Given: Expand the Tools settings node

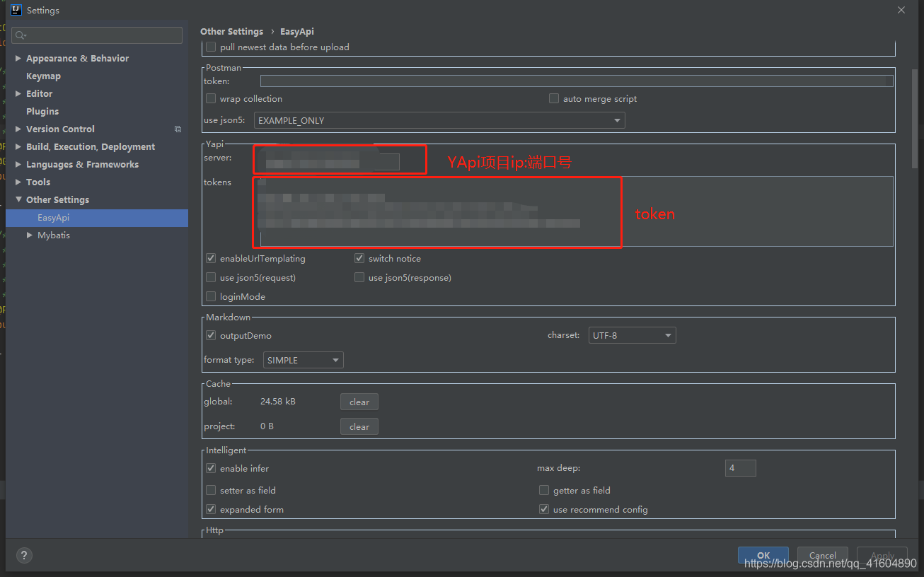Looking at the screenshot, I should coord(18,182).
